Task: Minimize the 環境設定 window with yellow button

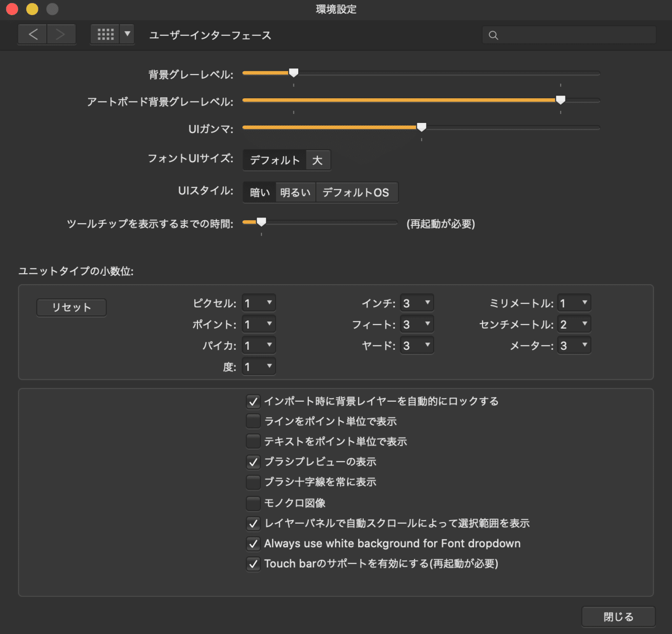Action: (x=32, y=9)
